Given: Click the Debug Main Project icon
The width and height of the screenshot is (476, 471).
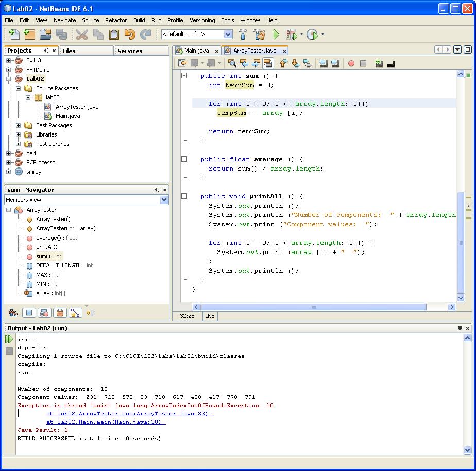Looking at the screenshot, I should [x=292, y=35].
